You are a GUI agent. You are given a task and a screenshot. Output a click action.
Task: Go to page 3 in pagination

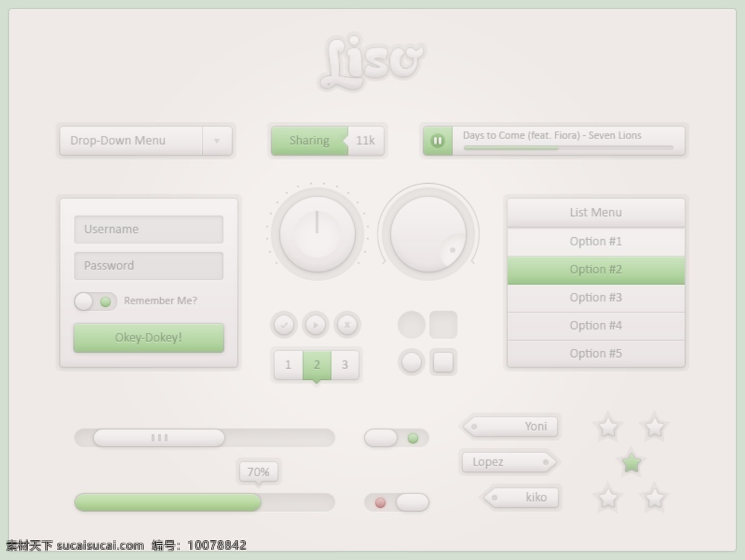click(x=345, y=365)
